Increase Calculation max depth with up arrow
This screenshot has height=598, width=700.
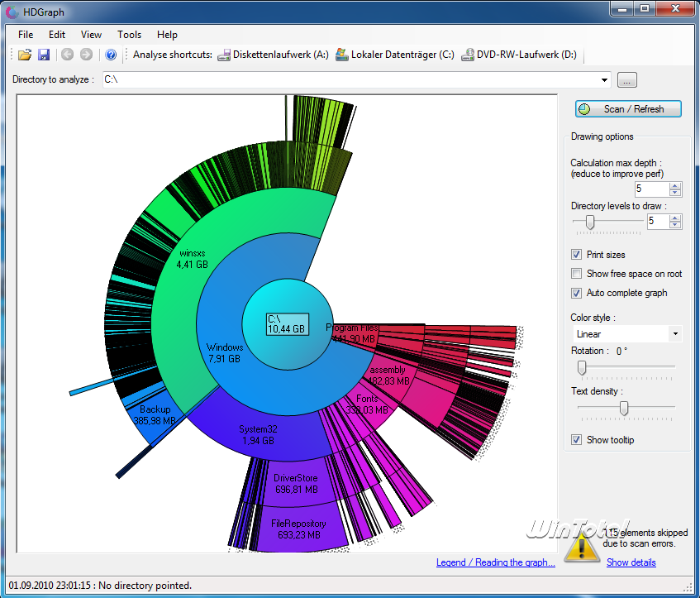pyautogui.click(x=676, y=185)
